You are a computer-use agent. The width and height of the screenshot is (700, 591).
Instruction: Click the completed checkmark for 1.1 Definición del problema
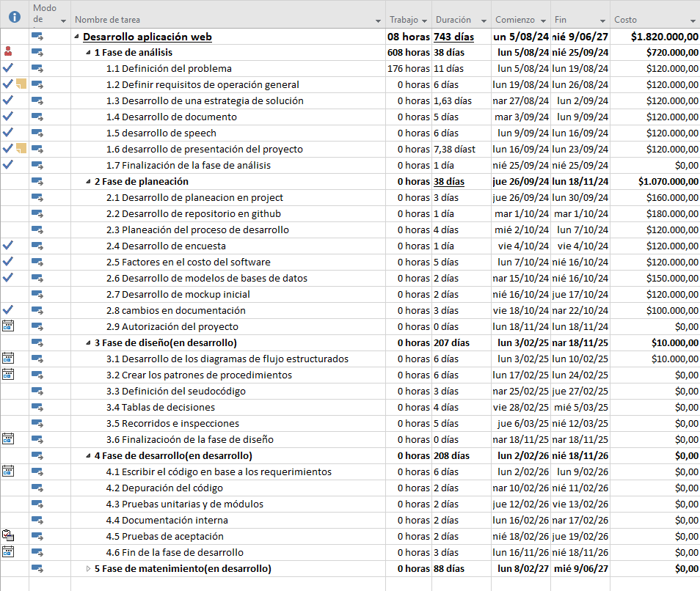coord(8,68)
